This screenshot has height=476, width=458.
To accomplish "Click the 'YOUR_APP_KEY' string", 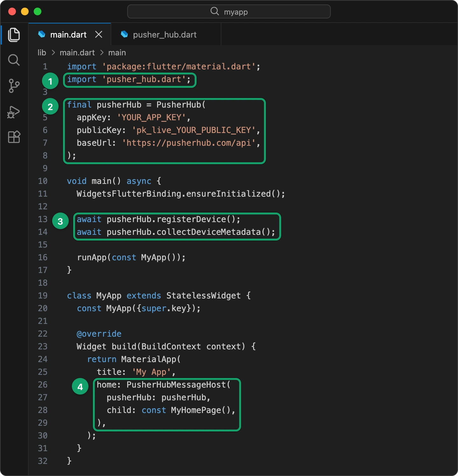I will click(x=151, y=117).
